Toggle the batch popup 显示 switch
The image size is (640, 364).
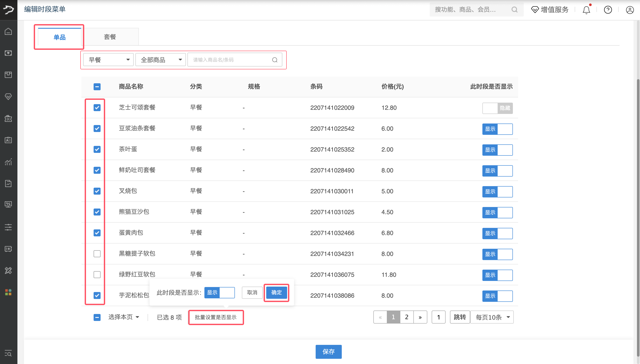point(219,292)
